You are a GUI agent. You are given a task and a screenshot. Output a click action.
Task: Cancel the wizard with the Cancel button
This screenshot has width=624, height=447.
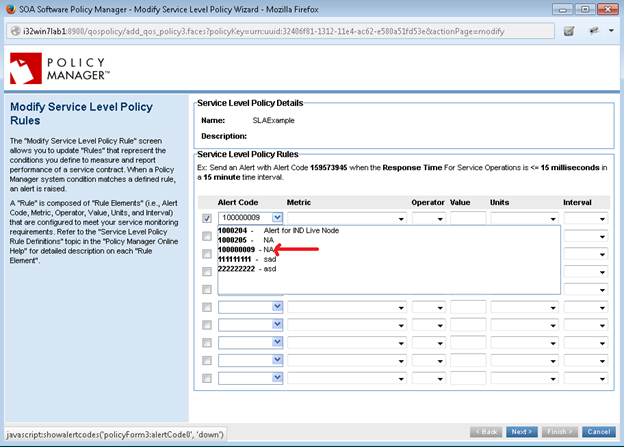pyautogui.click(x=599, y=432)
